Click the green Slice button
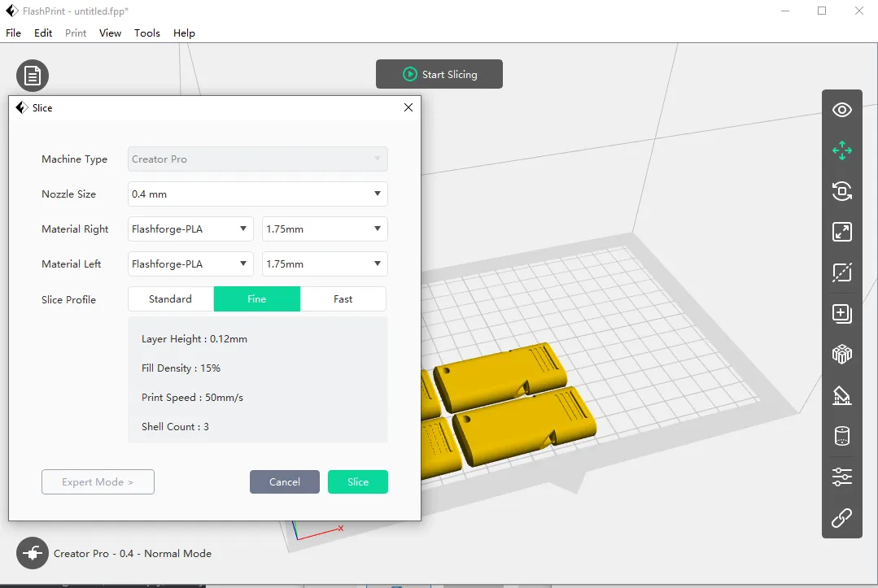 point(358,481)
